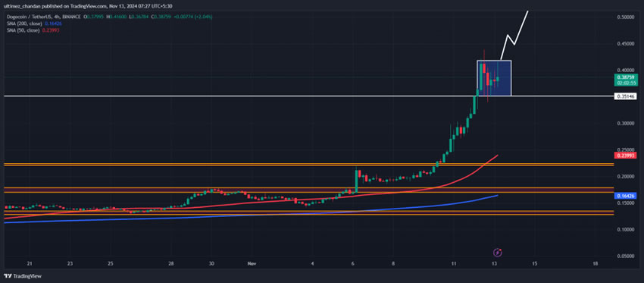Click the Nov label on the time axis
The image size is (644, 283).
252,263
